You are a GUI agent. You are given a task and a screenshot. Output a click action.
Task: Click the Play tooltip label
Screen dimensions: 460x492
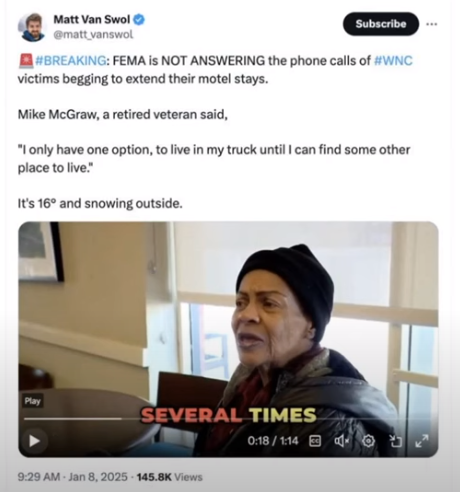pos(32,401)
